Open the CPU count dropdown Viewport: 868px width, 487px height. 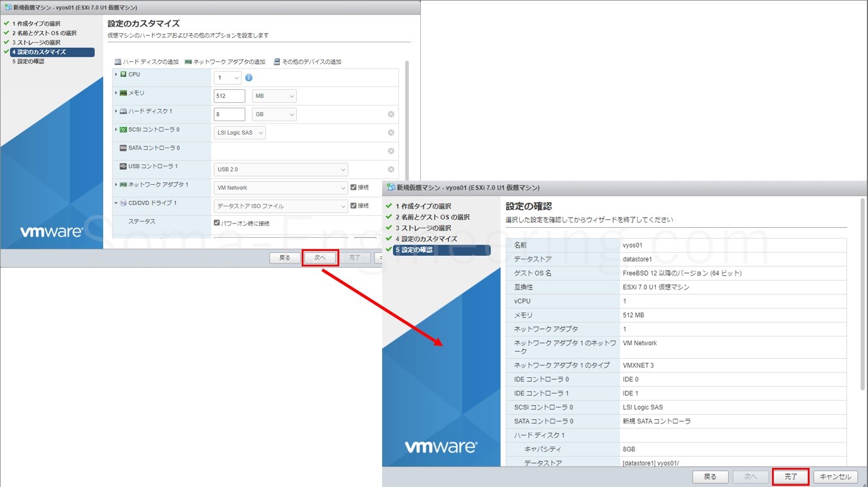point(227,77)
